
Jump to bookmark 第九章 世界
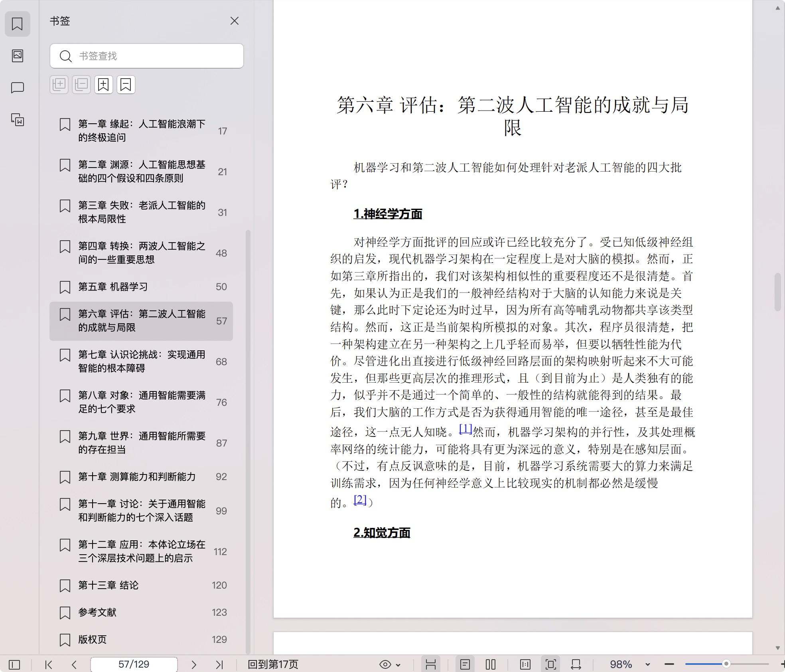(141, 443)
